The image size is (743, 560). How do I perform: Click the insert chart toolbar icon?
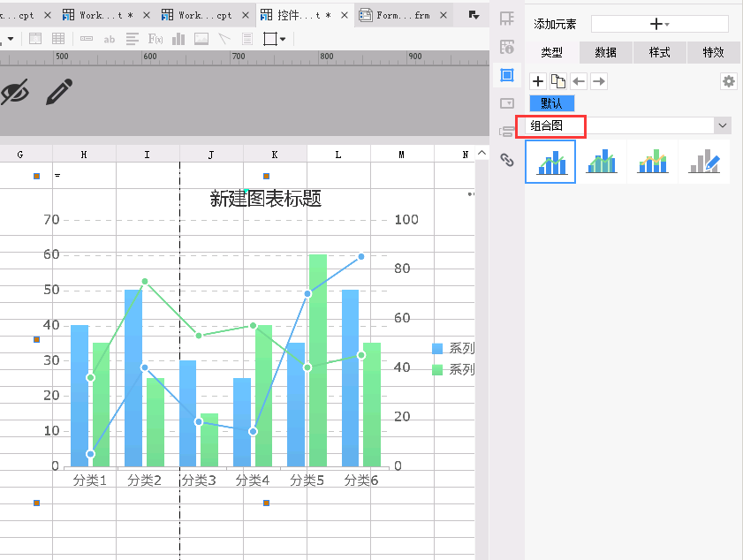[178, 39]
